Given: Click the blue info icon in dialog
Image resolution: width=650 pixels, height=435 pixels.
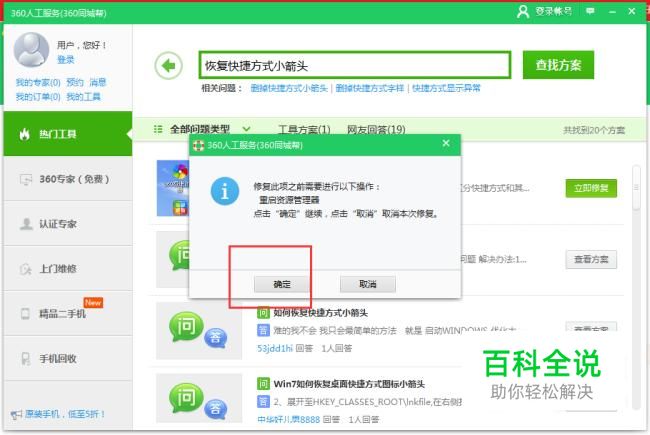Looking at the screenshot, I should point(225,192).
